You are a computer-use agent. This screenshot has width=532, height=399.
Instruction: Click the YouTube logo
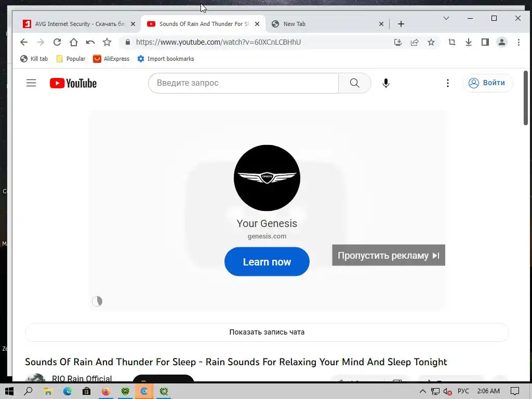tap(73, 83)
